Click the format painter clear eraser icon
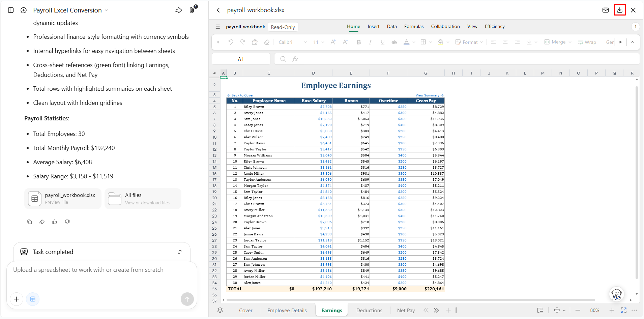The width and height of the screenshot is (644, 319). (x=267, y=42)
